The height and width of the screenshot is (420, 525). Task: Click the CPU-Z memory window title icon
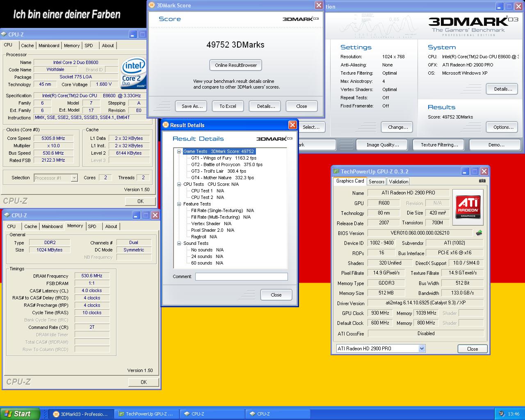(x=7, y=215)
